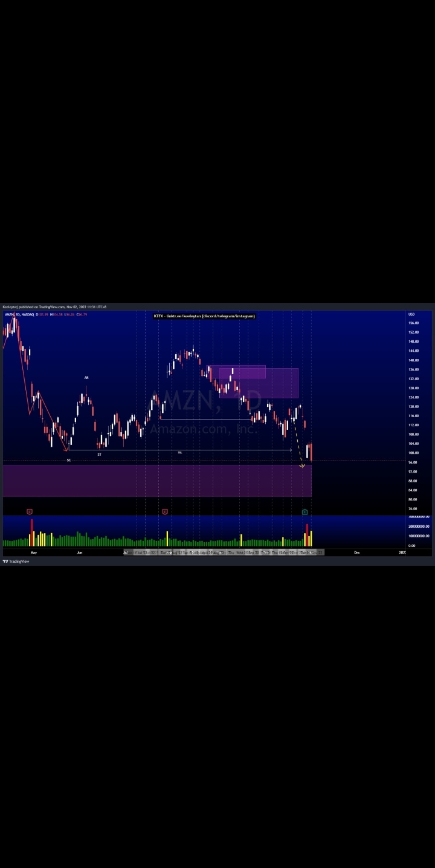Click the yellow dashed projection arrow tip
435x868 pixels.
pos(302,465)
